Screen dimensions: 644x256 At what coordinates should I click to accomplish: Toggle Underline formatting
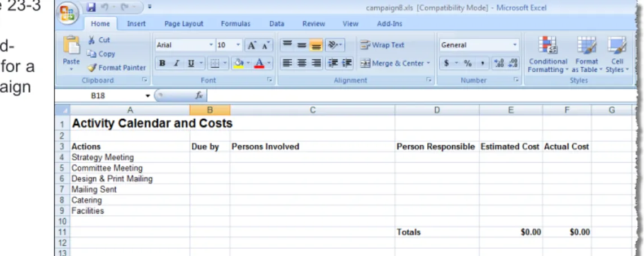[x=191, y=63]
